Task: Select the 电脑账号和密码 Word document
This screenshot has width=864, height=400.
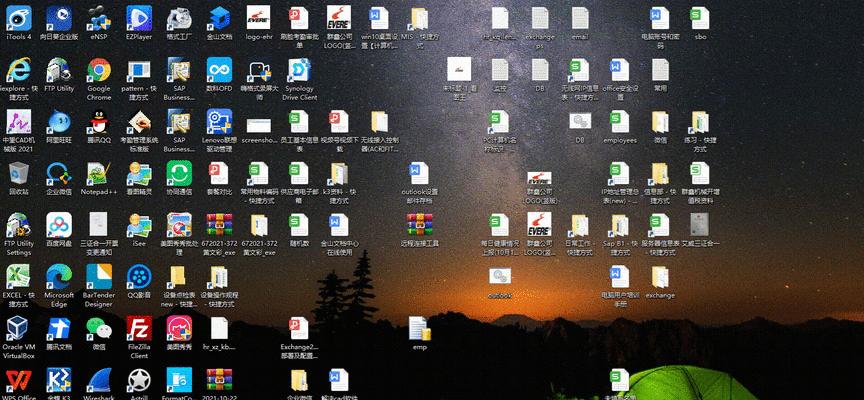Action: coord(660,18)
